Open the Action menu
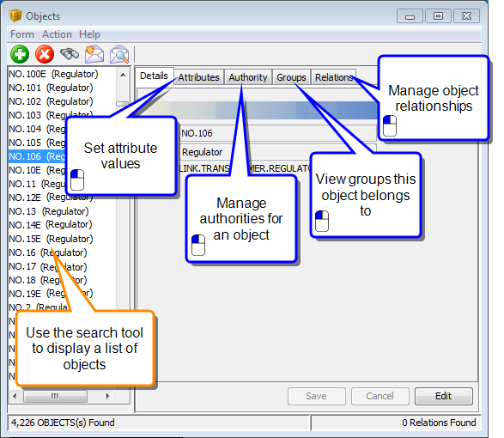Screen dimensions: 504x438 (57, 34)
